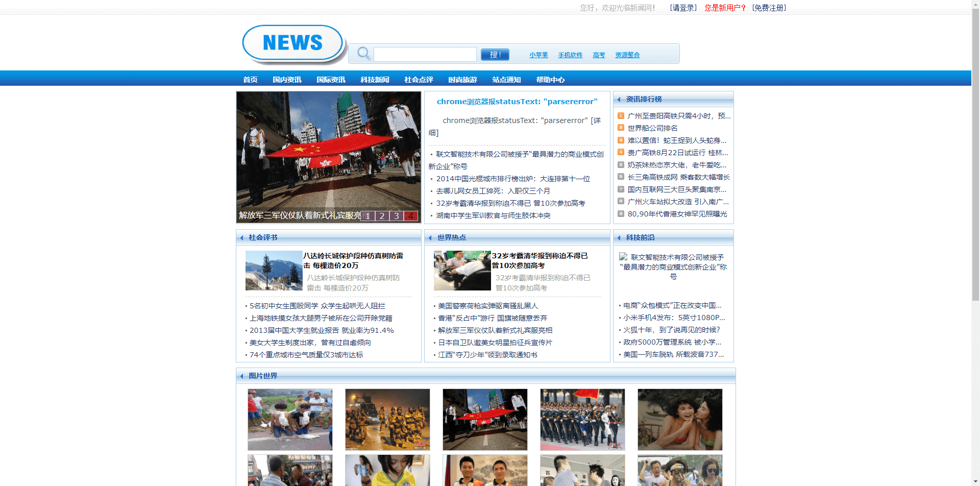Image resolution: width=980 pixels, height=486 pixels.
Task: Open 美国一列车脱轨 article
Action: pyautogui.click(x=673, y=354)
